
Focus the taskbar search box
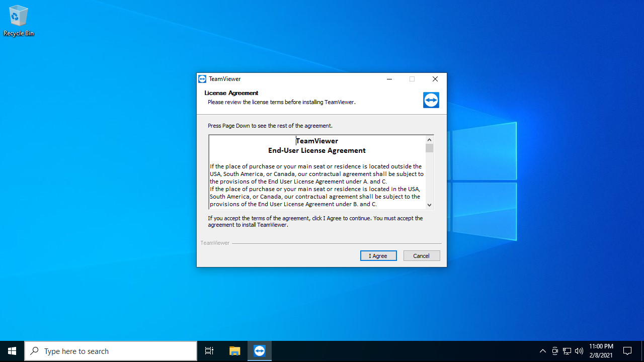pyautogui.click(x=111, y=351)
